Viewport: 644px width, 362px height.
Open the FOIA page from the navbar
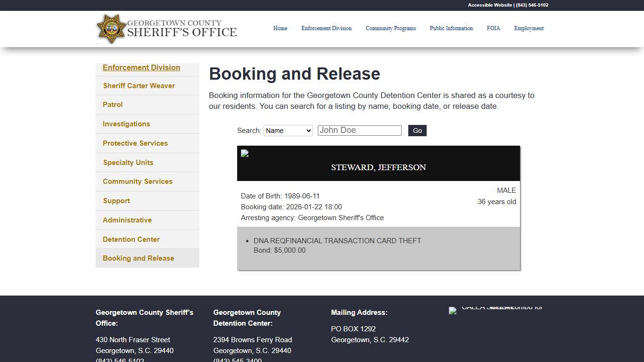point(493,28)
